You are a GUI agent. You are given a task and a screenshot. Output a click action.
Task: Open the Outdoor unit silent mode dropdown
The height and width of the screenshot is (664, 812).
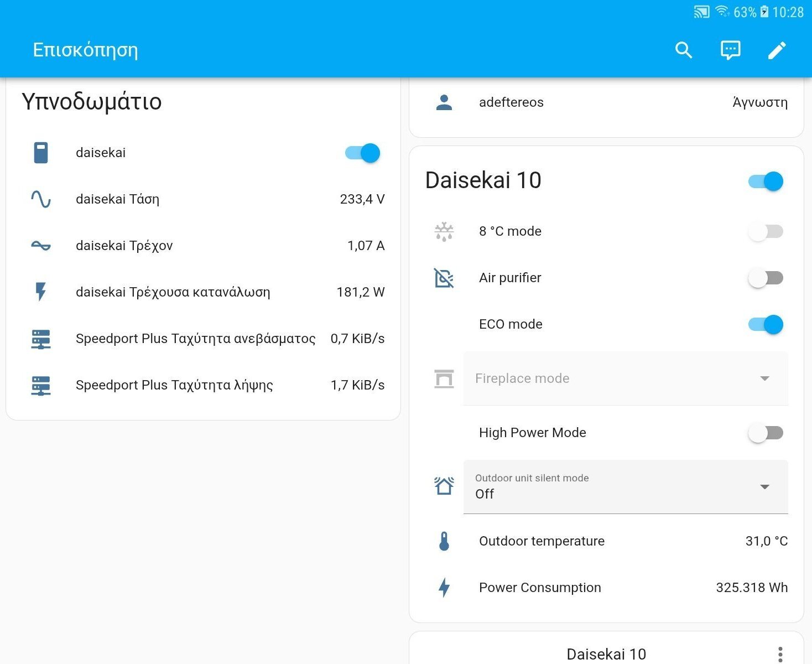pyautogui.click(x=626, y=487)
